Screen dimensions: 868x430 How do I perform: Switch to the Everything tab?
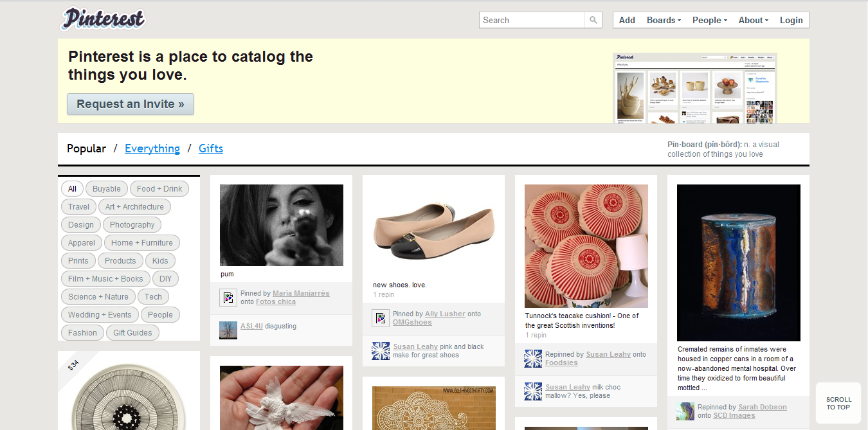point(152,148)
